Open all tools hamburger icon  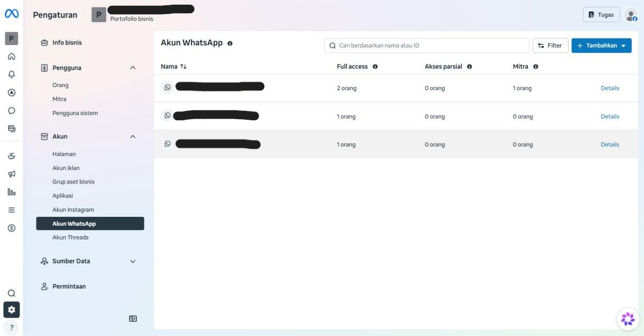click(x=12, y=210)
